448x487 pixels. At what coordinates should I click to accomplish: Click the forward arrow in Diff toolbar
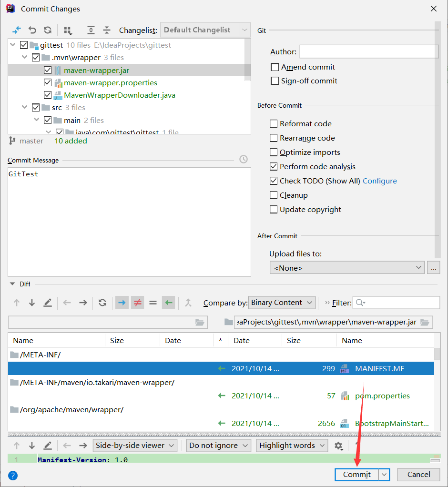pos(83,303)
